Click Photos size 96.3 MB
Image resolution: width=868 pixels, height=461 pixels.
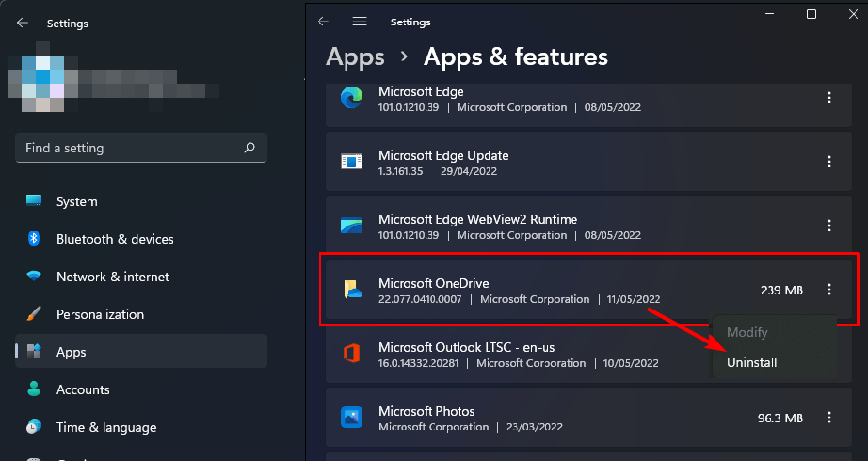[x=780, y=418]
